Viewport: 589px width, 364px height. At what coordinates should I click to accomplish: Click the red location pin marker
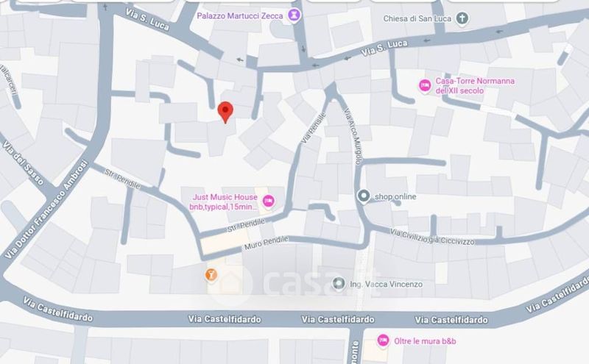point(225,112)
